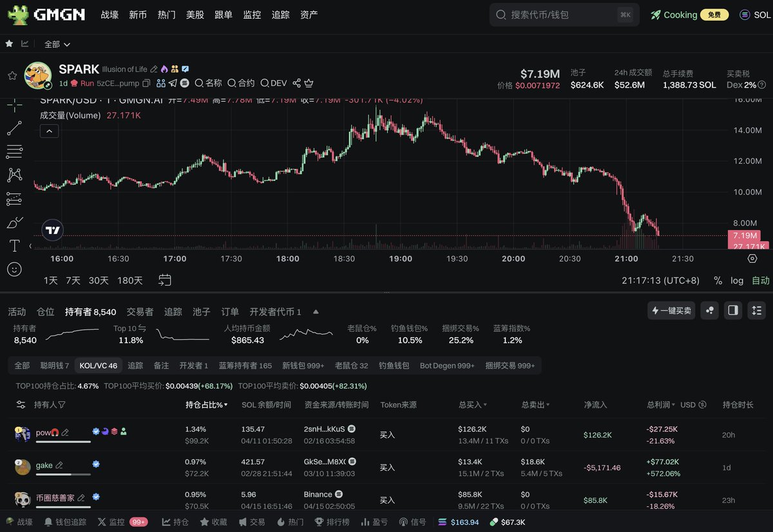Open the chart settings gear

[752, 259]
